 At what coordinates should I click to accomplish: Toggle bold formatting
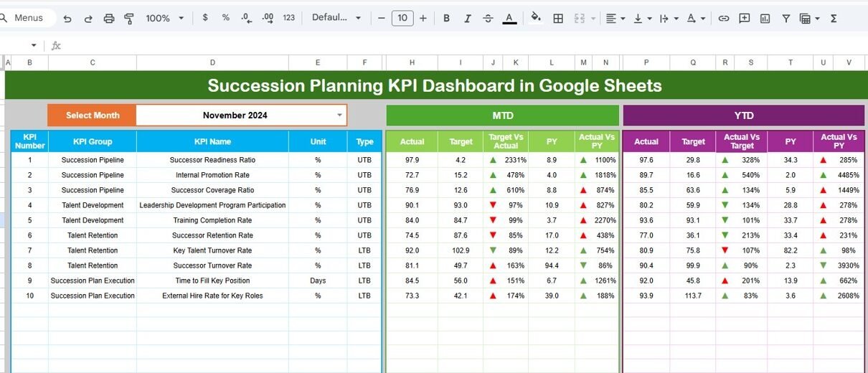(x=446, y=18)
